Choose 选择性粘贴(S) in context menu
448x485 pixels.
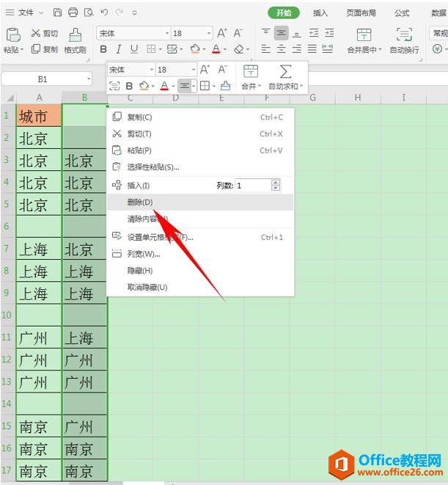pos(200,167)
